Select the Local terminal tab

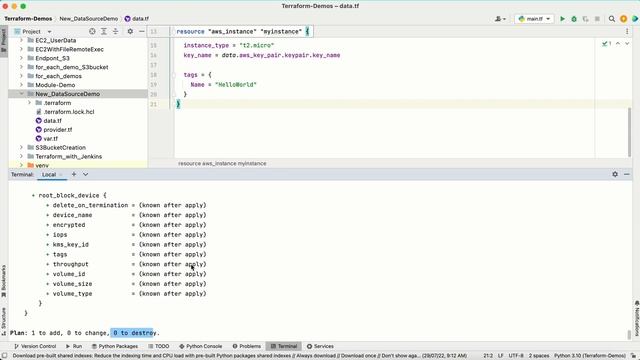[49, 174]
